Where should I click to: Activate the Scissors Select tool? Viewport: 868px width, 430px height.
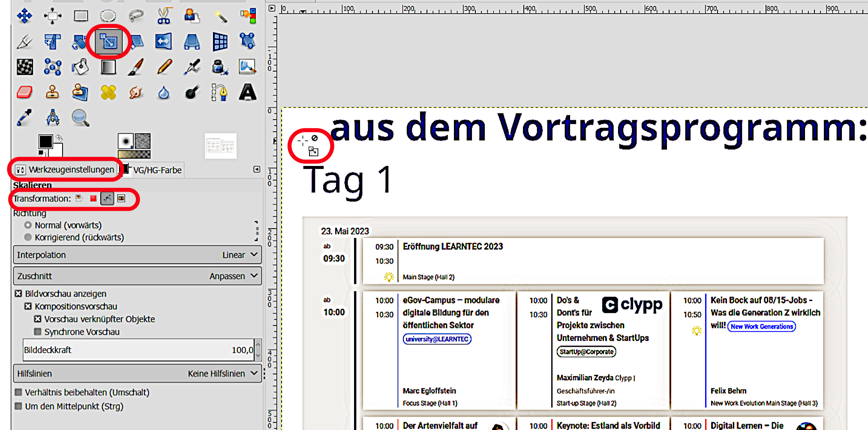(x=164, y=16)
